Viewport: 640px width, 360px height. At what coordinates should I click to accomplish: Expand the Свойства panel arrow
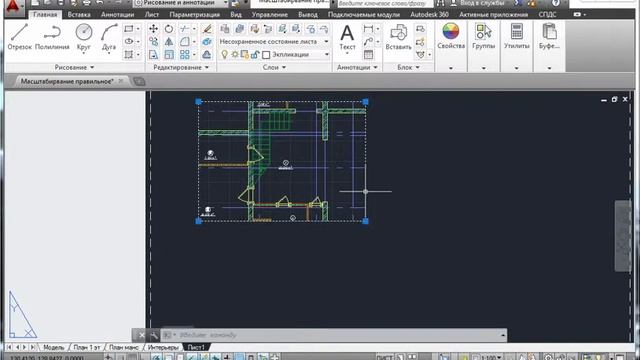pos(451,68)
